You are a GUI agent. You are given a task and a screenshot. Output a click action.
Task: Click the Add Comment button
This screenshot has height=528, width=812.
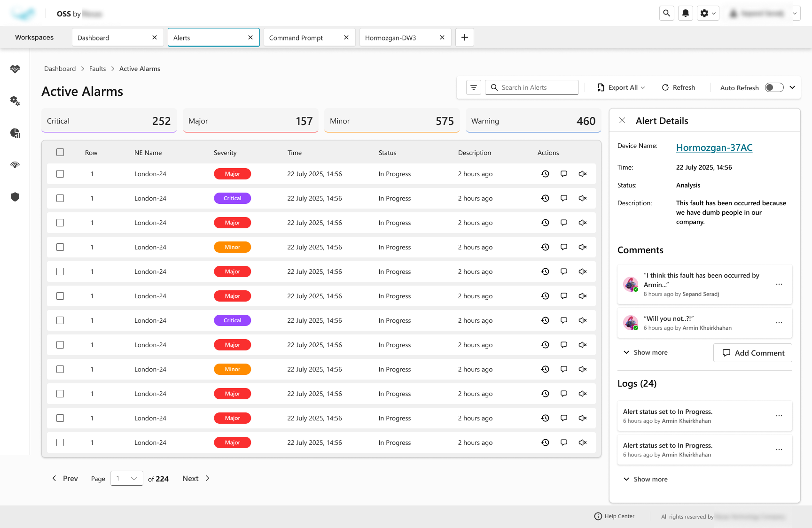pos(752,353)
